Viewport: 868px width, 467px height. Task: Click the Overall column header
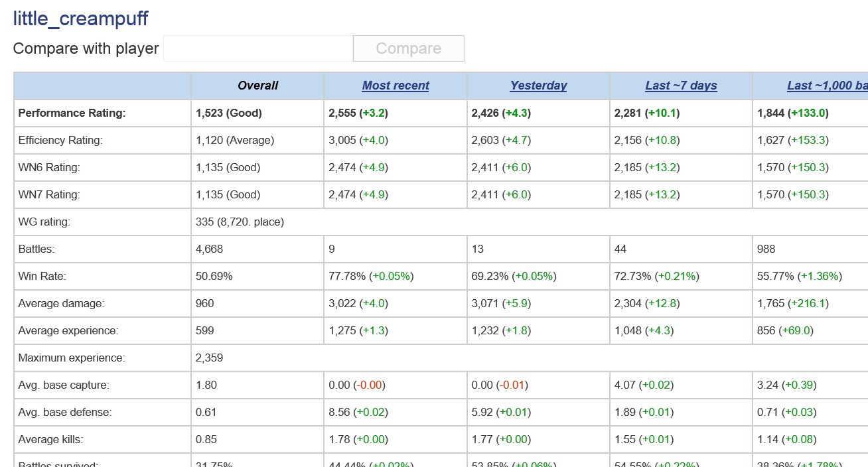point(257,86)
